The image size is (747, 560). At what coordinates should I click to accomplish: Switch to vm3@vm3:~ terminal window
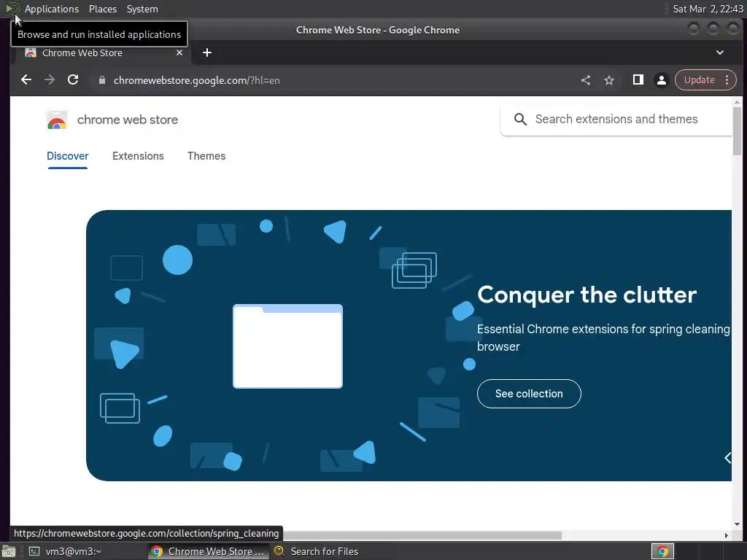coord(65,551)
